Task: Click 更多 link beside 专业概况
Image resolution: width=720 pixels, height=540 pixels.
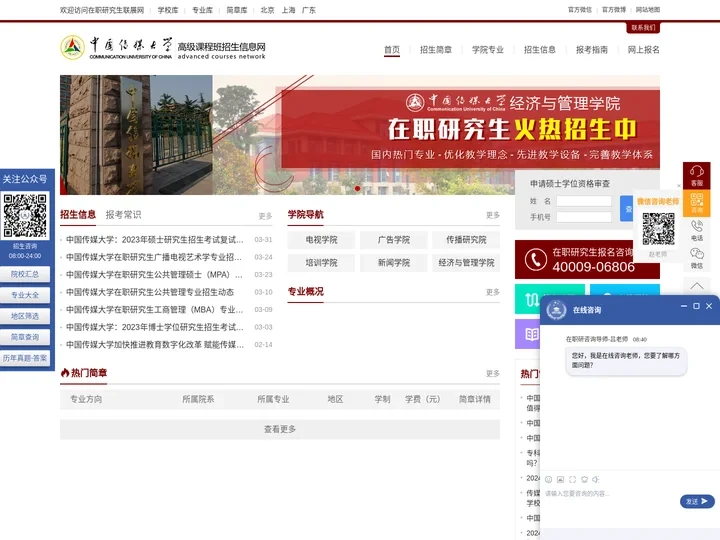Action: point(493,292)
